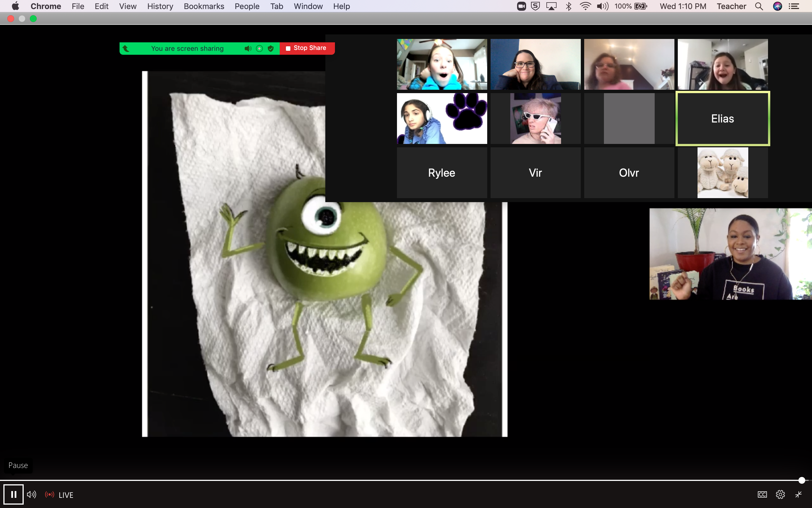
Task: Click the battery 100% status
Action: (x=630, y=6)
